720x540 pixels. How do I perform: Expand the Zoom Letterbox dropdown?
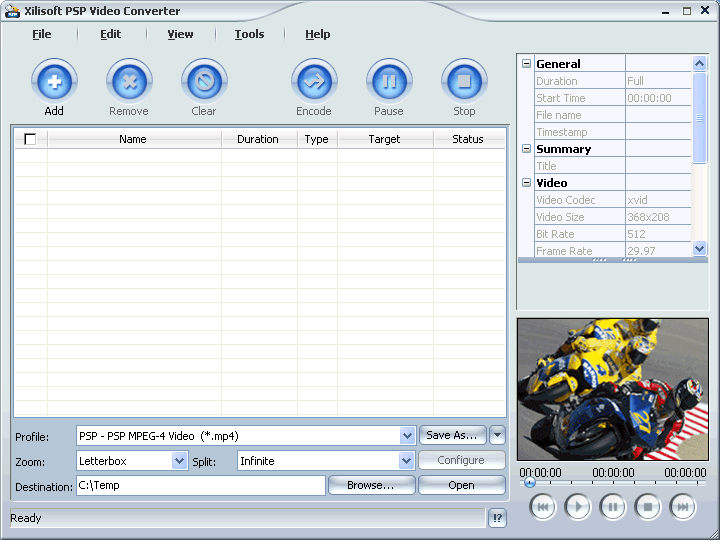pos(180,461)
